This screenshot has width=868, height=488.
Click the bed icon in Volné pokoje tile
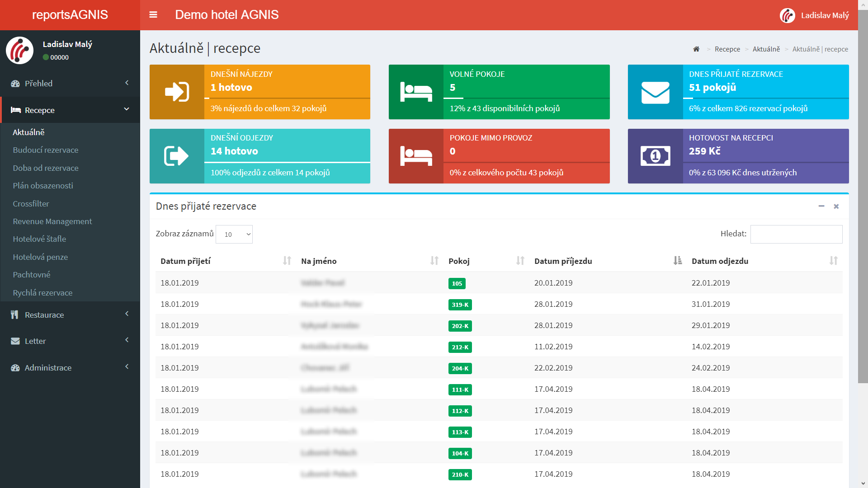click(416, 92)
